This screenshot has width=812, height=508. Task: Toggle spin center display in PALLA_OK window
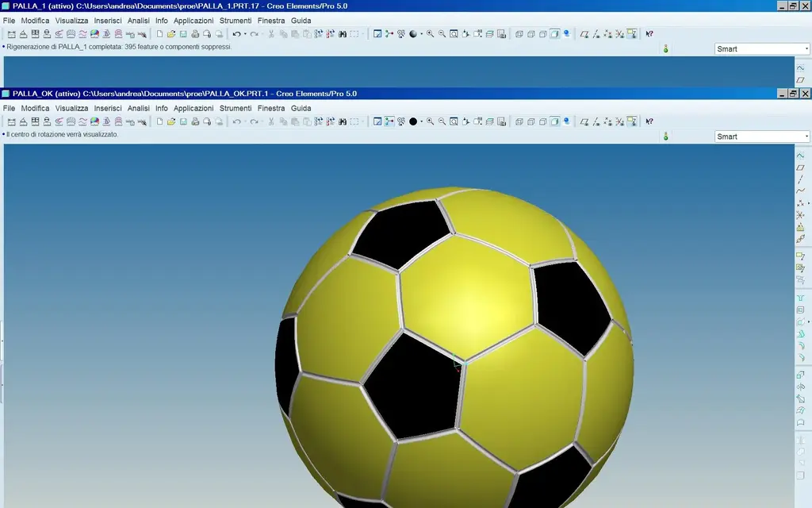(389, 121)
